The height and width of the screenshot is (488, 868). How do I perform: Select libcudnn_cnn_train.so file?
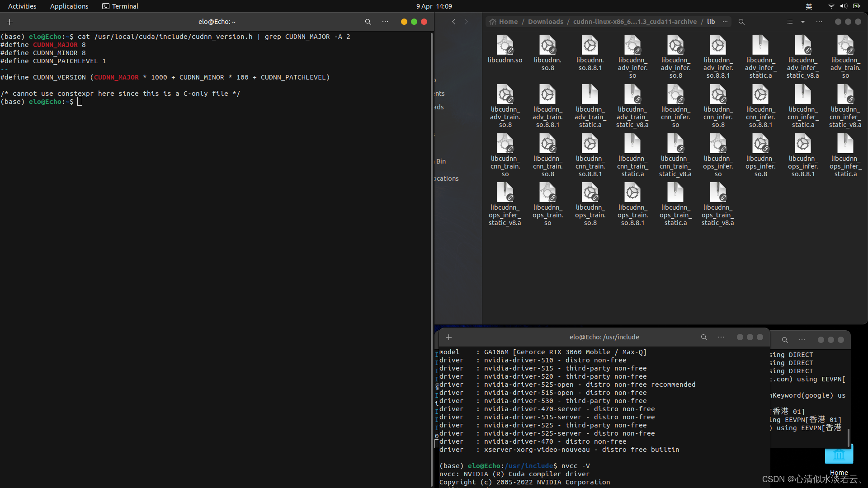[505, 155]
